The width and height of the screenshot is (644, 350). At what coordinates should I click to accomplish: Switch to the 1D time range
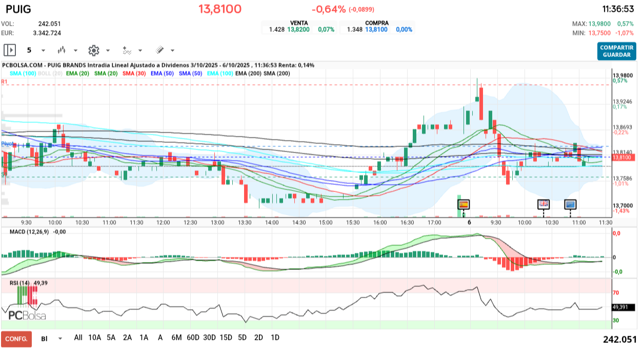click(275, 338)
